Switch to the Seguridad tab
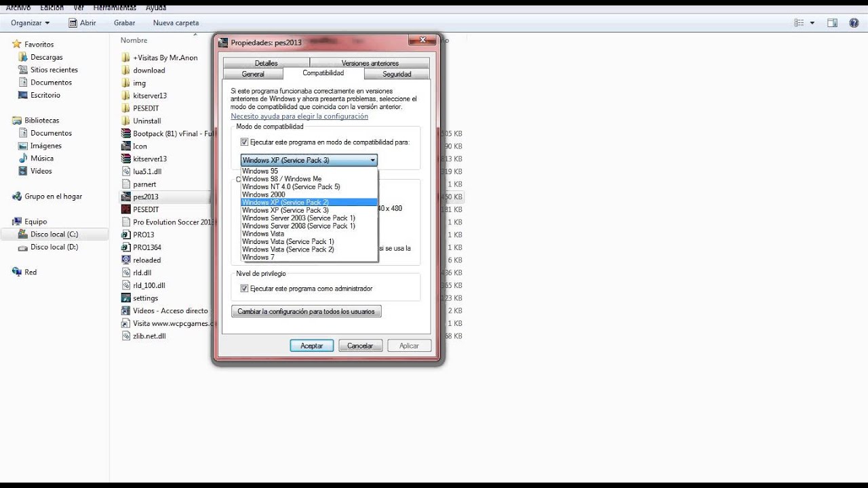This screenshot has height=488, width=868. [397, 74]
